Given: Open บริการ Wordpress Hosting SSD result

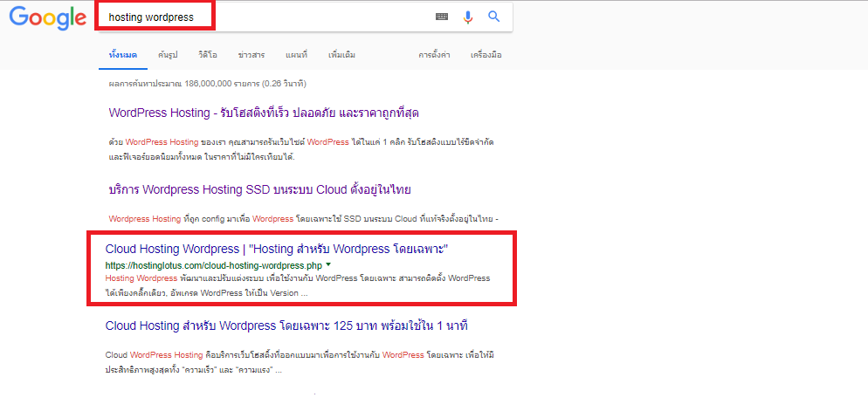Looking at the screenshot, I should 259,189.
